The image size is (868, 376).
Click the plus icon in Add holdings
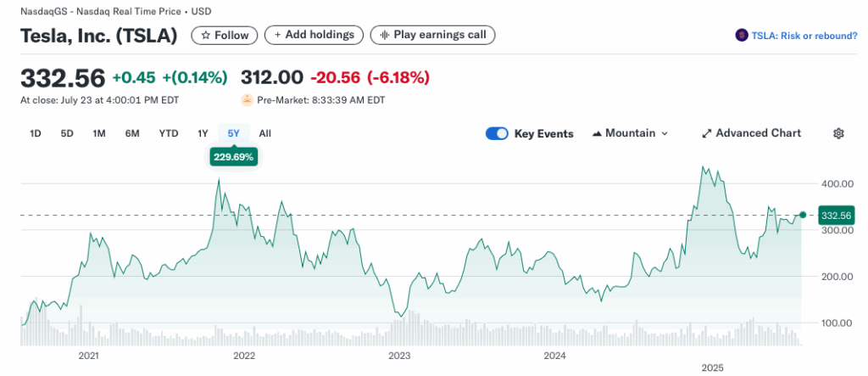pyautogui.click(x=277, y=35)
